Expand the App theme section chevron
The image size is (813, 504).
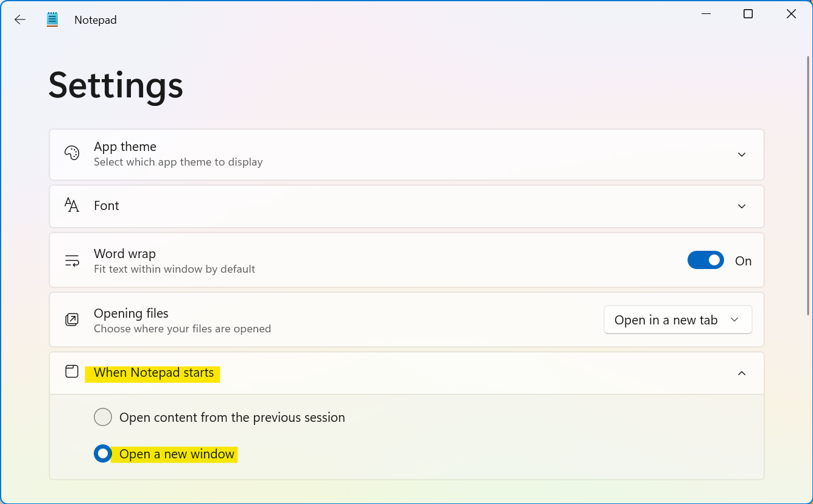(x=742, y=155)
